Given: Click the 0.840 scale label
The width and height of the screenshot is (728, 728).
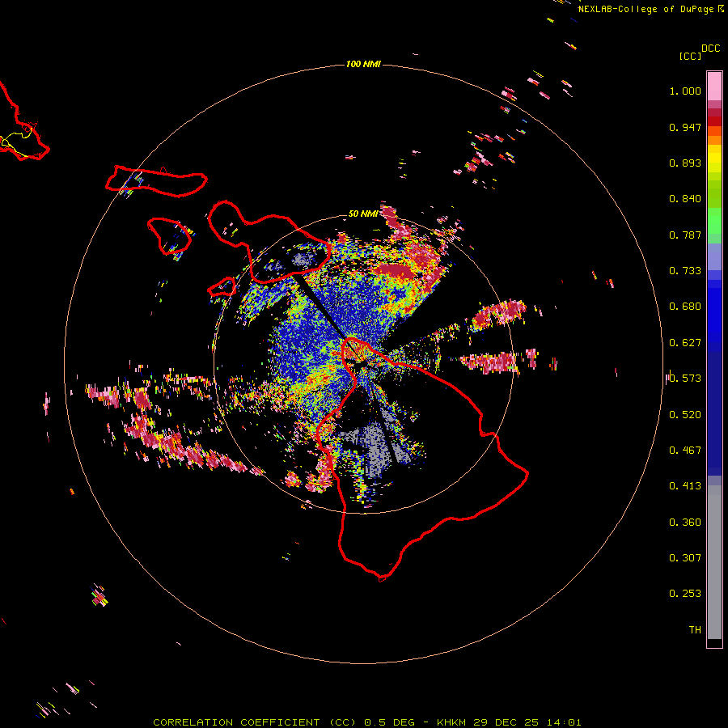Looking at the screenshot, I should pyautogui.click(x=685, y=199).
